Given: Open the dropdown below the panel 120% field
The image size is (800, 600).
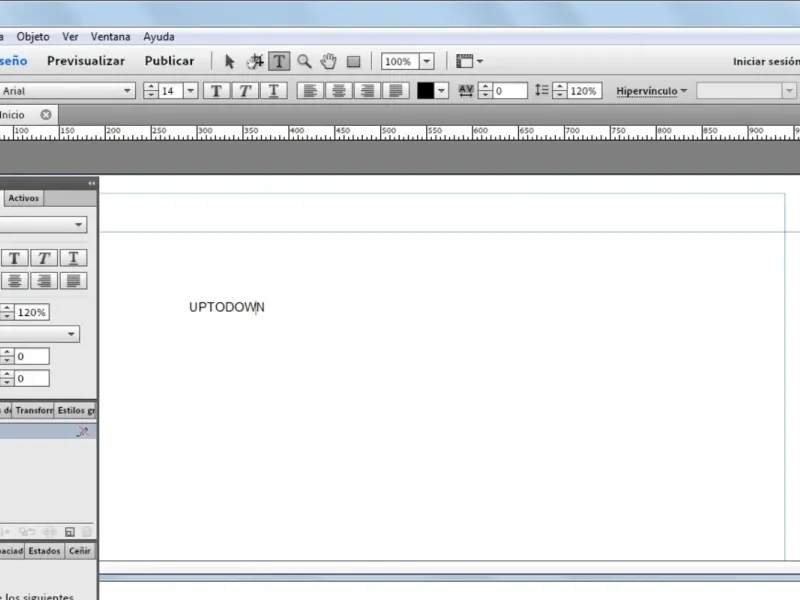Looking at the screenshot, I should click(40, 334).
